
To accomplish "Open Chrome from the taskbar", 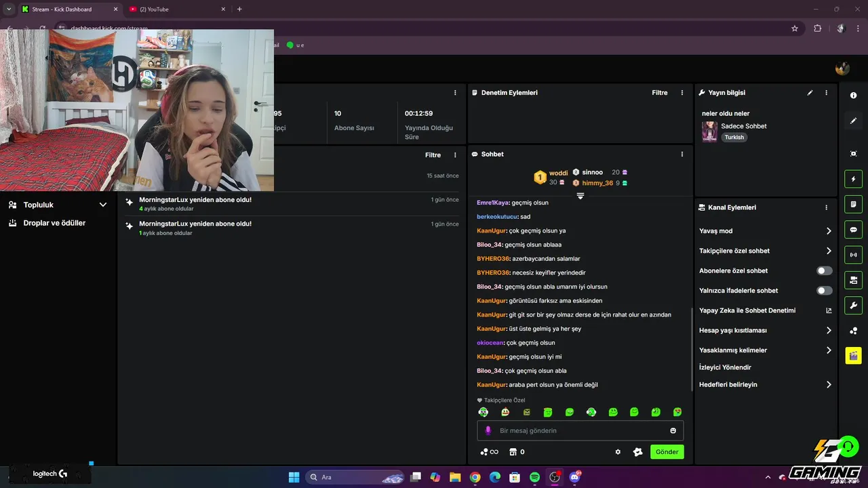I will coord(475,477).
